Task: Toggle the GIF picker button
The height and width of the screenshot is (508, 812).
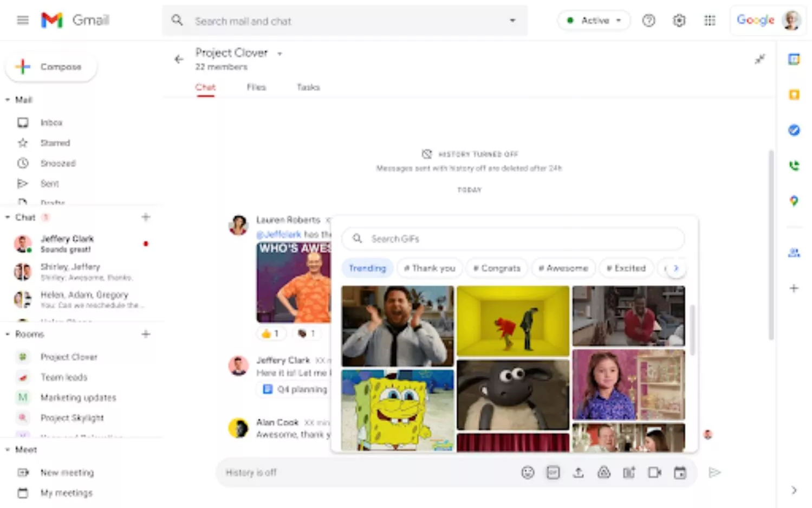Action: point(553,473)
